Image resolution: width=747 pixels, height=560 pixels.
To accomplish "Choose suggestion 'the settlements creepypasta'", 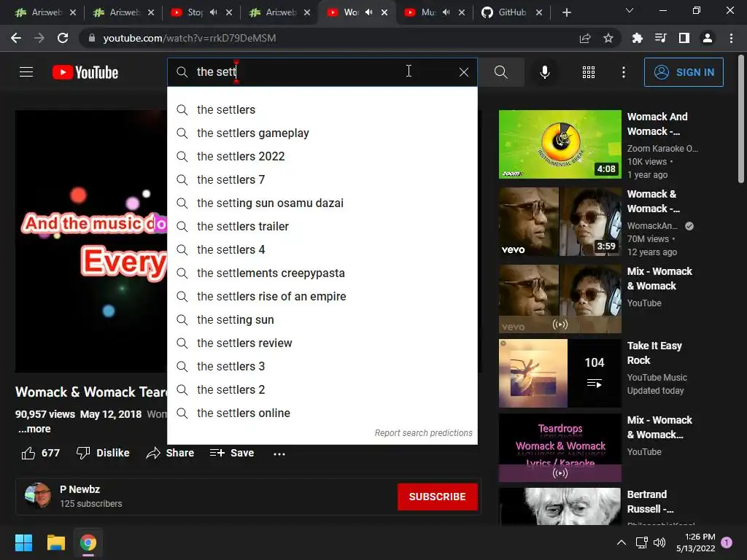I will tap(322, 273).
